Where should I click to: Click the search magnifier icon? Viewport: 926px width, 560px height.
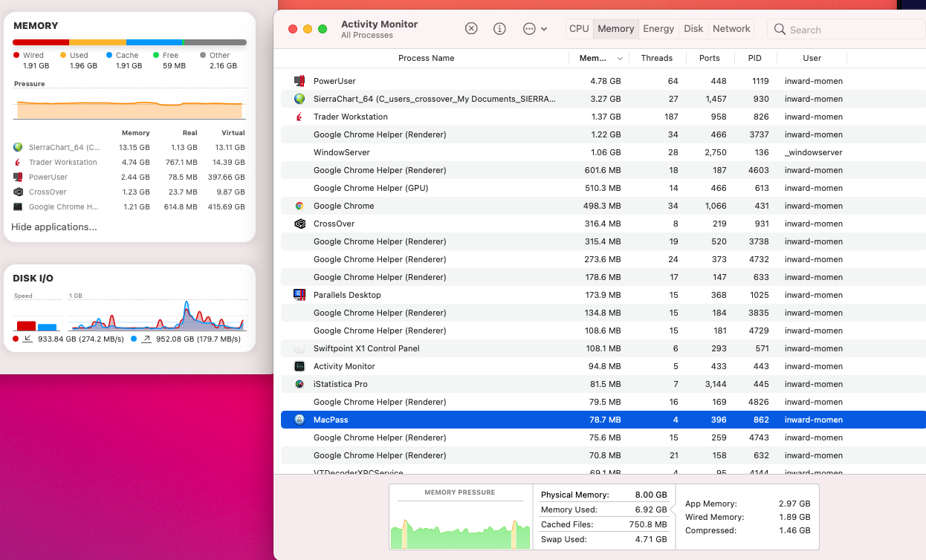pos(780,30)
